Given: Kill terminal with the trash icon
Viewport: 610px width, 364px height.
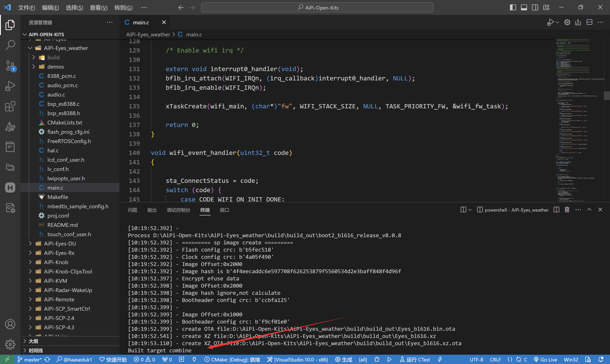Looking at the screenshot, I should point(567,210).
